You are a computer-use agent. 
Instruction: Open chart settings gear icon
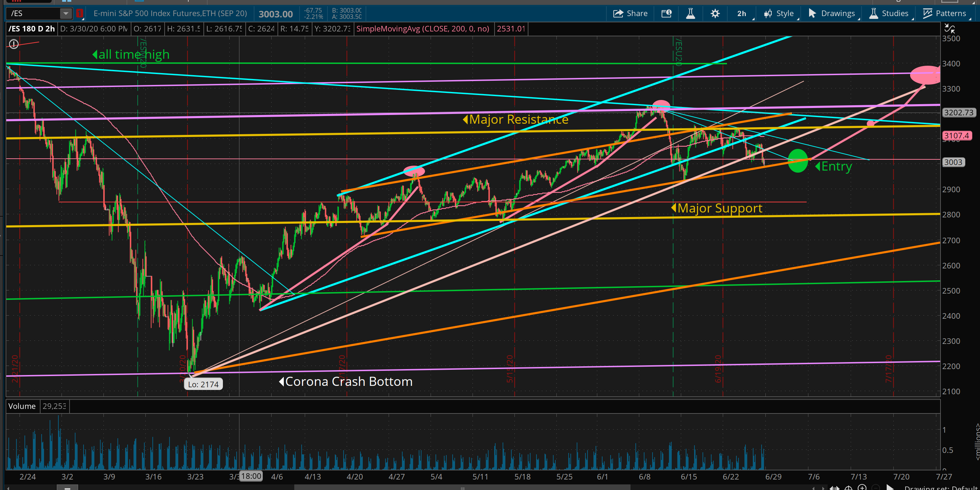[715, 13]
